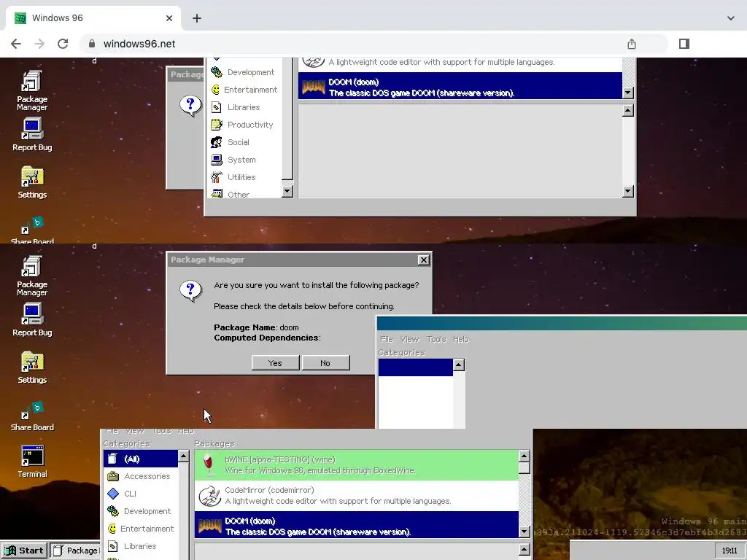Select the Productivity category icon
Image resolution: width=747 pixels, height=560 pixels.
[x=216, y=125]
